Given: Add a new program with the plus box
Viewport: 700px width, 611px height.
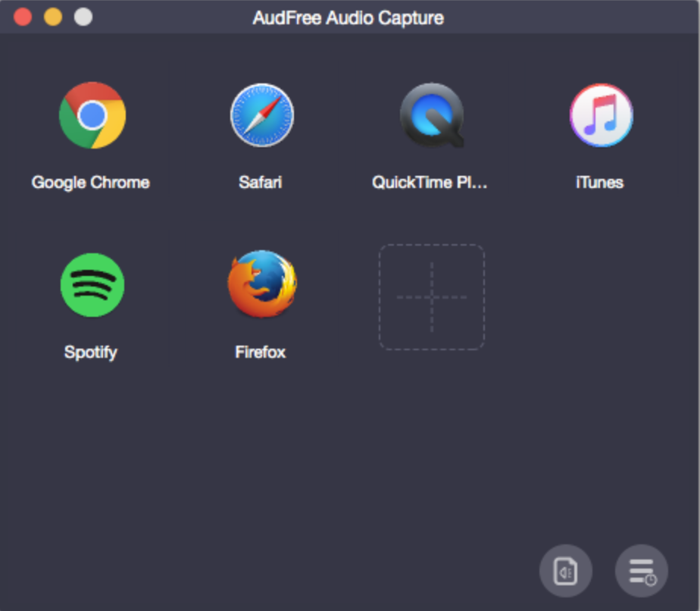Looking at the screenshot, I should [x=432, y=297].
